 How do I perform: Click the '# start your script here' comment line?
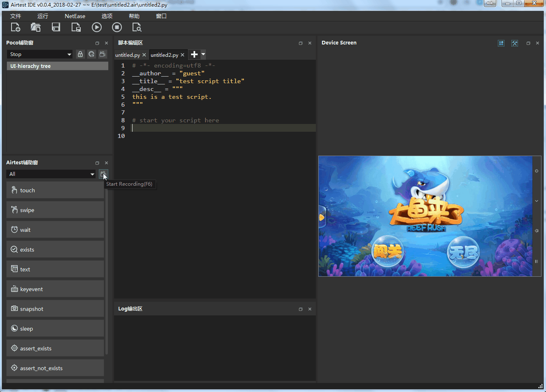(175, 120)
